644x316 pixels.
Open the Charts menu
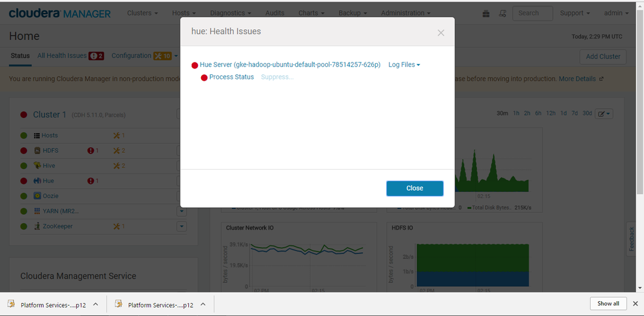point(311,13)
